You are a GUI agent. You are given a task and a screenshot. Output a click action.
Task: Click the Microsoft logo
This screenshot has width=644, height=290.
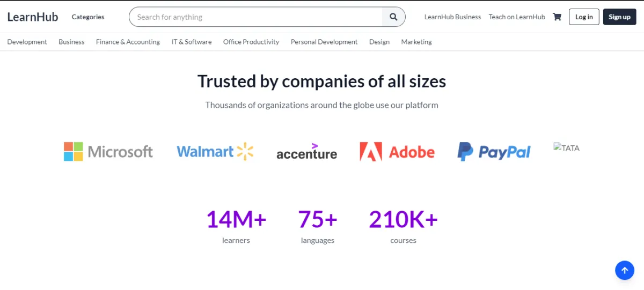click(x=108, y=152)
